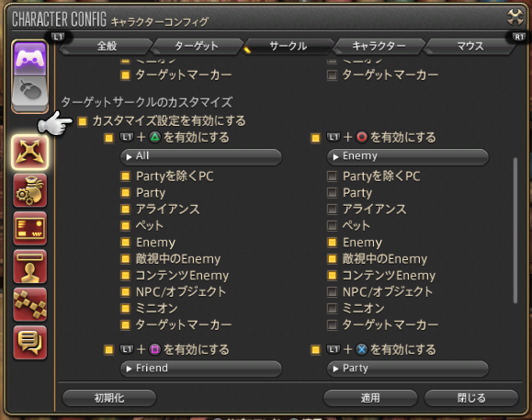Open the nameplate settings person icon
The image size is (532, 420).
(29, 267)
